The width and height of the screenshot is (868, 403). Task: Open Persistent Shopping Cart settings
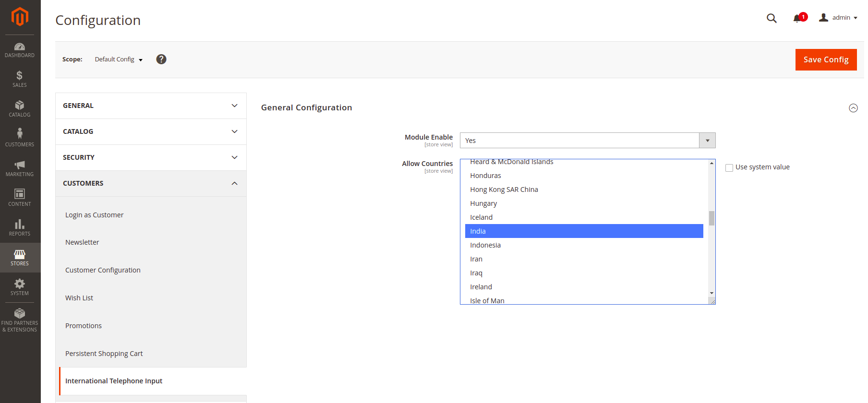click(x=104, y=354)
